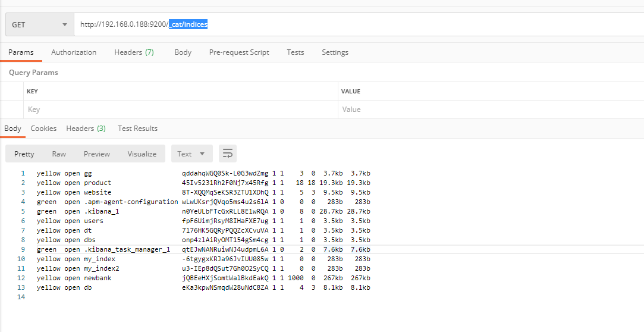
Task: Switch to the request Body tab
Action: coord(183,52)
